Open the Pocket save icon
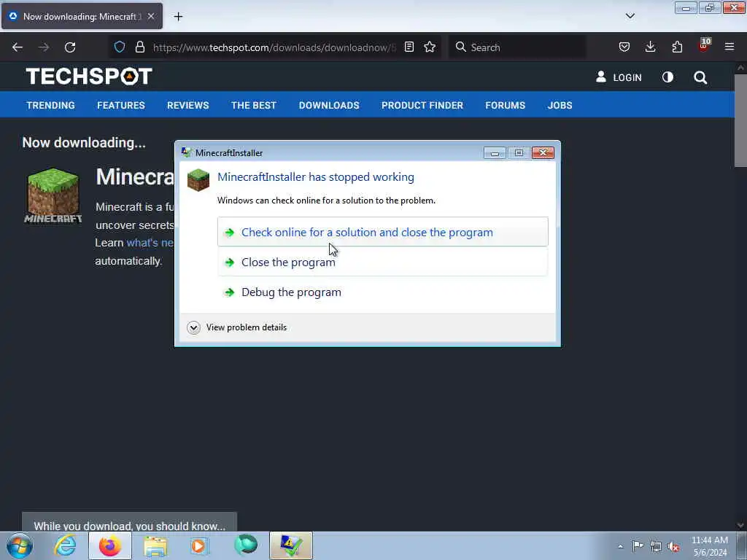747x560 pixels. 624,47
